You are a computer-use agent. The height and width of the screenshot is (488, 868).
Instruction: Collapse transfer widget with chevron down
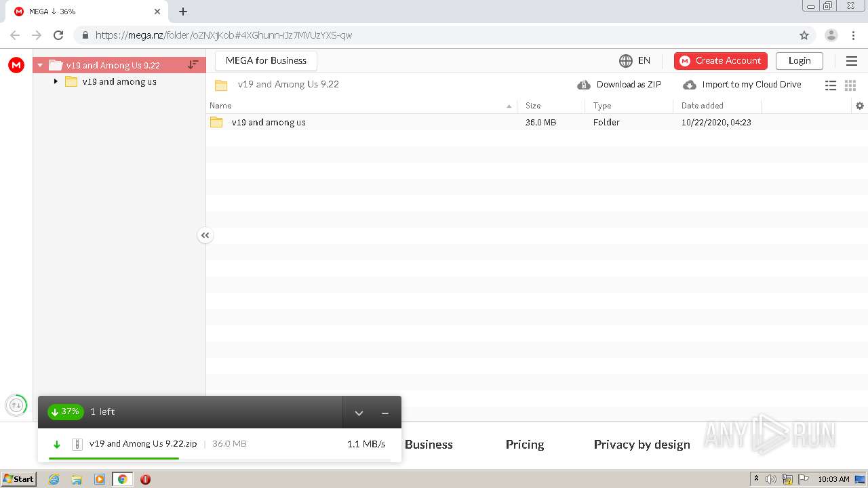tap(359, 413)
